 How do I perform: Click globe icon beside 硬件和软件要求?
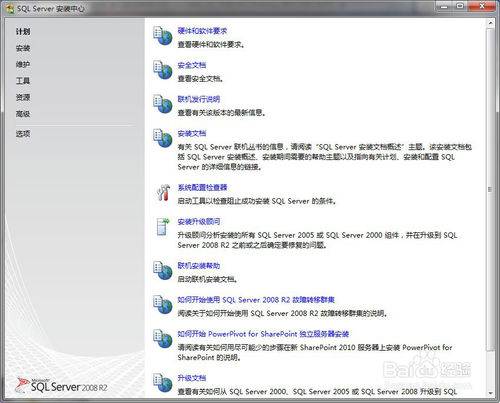162,36
